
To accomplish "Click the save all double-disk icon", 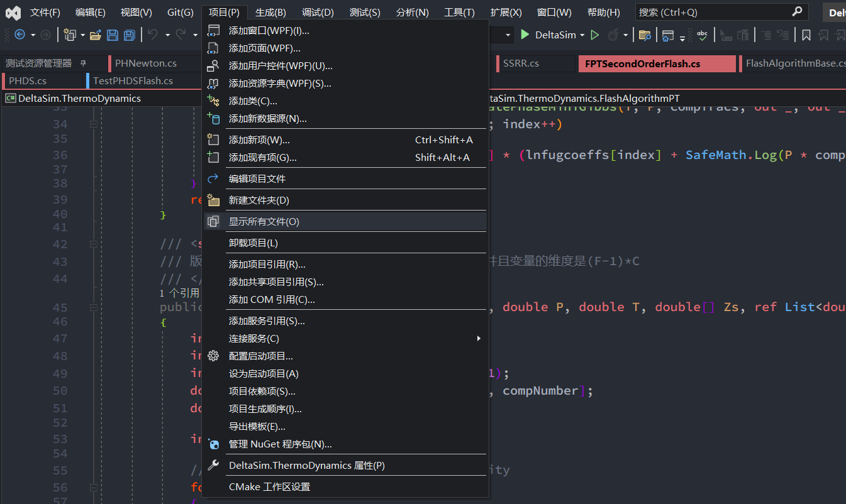I will [129, 35].
